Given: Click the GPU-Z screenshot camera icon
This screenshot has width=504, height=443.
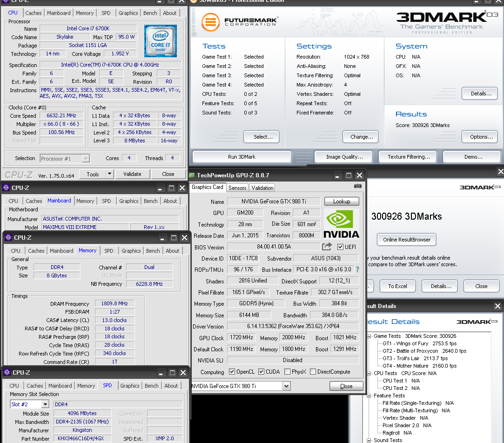Looking at the screenshot, I should [x=357, y=186].
